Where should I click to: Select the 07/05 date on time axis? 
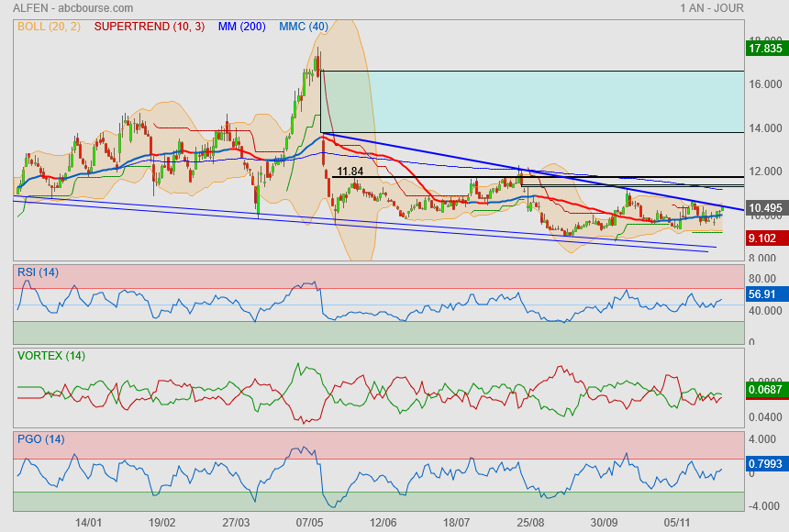[310, 522]
